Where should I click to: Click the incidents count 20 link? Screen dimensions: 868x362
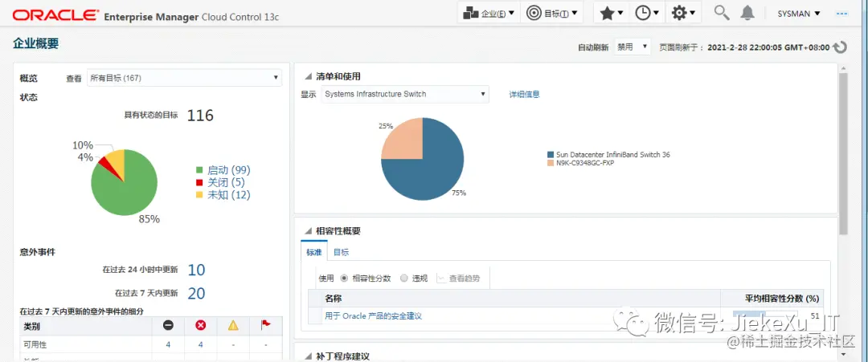[x=197, y=293]
